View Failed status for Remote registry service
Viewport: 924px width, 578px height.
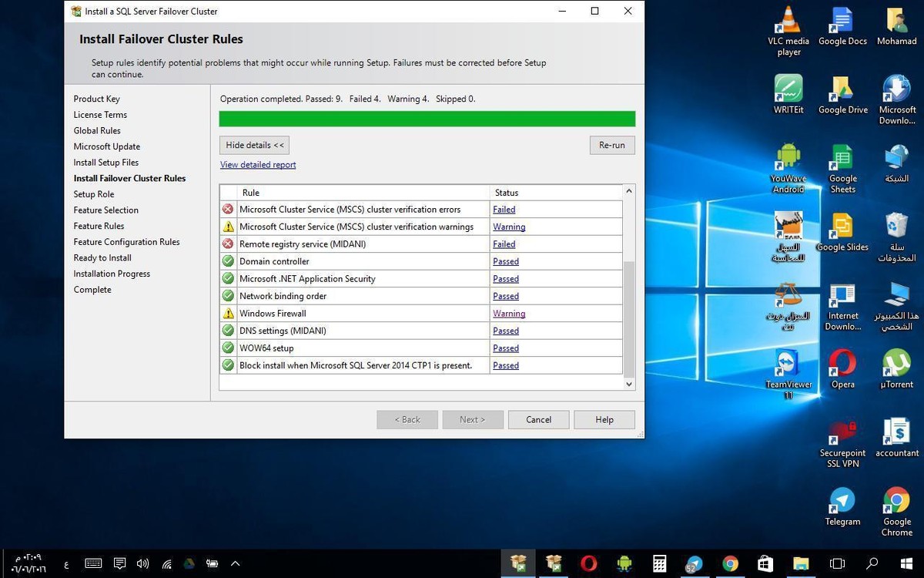504,244
